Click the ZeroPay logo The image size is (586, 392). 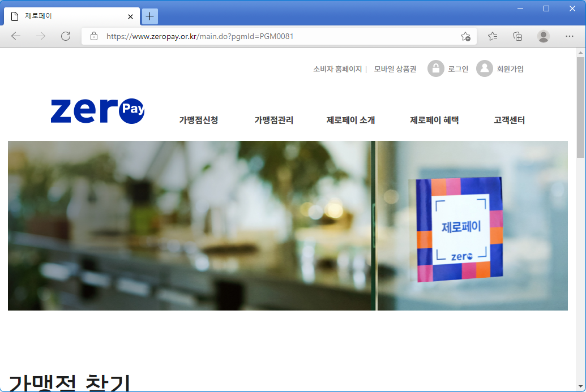click(x=97, y=111)
